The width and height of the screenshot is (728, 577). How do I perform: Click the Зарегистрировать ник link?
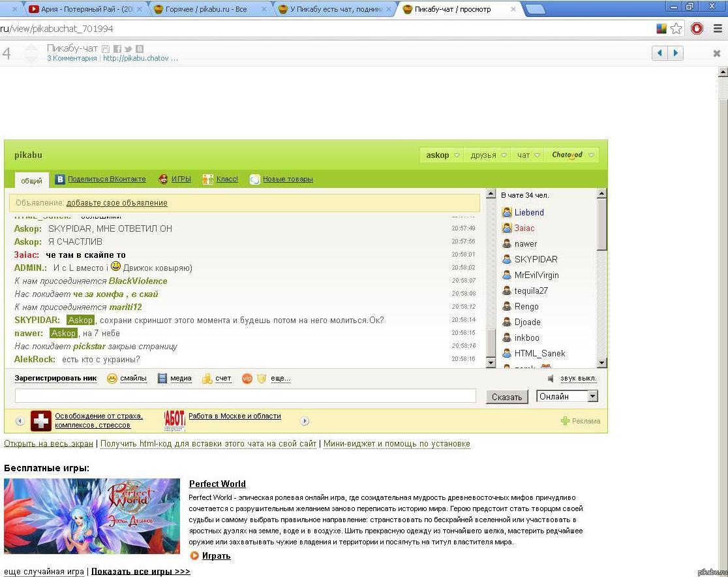click(55, 378)
